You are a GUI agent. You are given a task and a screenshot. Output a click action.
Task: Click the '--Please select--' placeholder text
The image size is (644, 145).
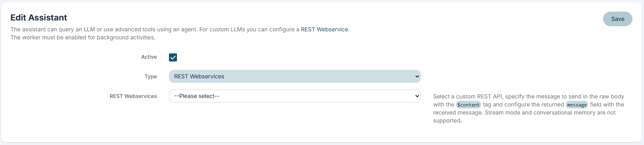coord(197,96)
